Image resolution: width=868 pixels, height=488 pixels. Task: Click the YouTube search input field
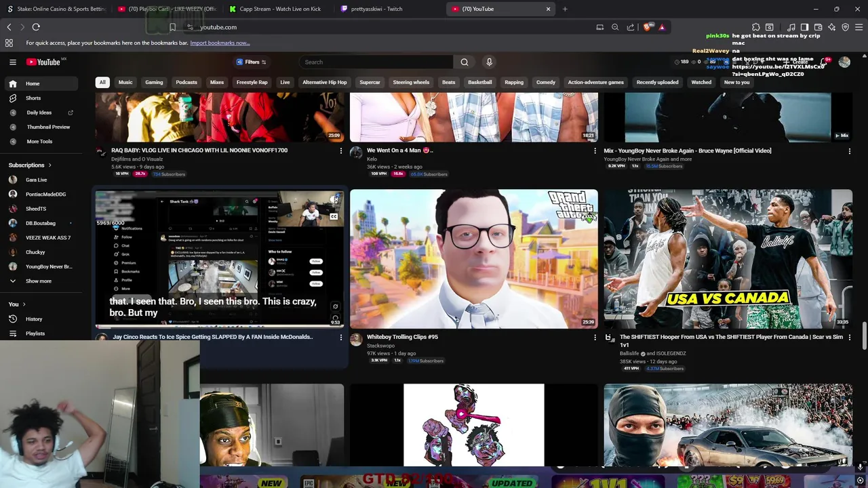(x=376, y=62)
